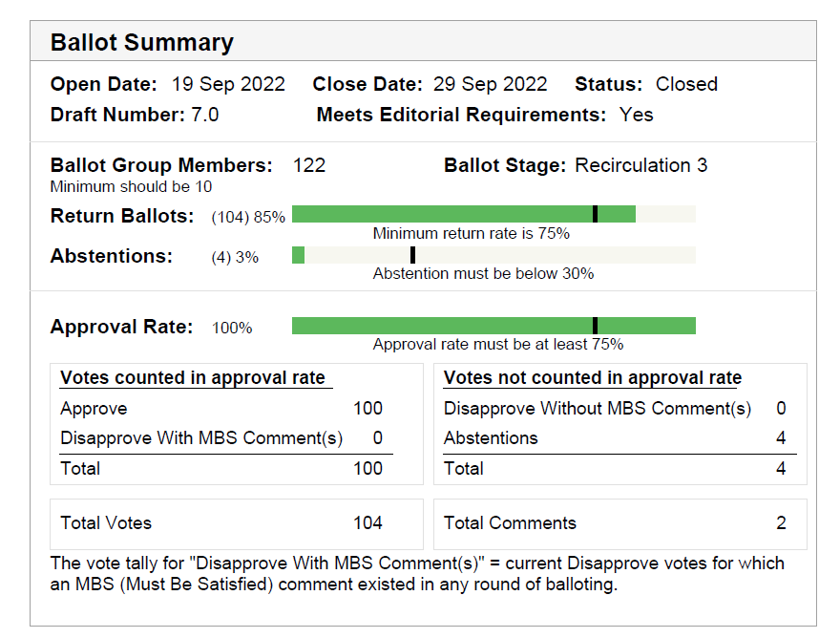This screenshot has width=840, height=638.
Task: Click the Votes not counted in approval rate header
Action: pos(593,378)
